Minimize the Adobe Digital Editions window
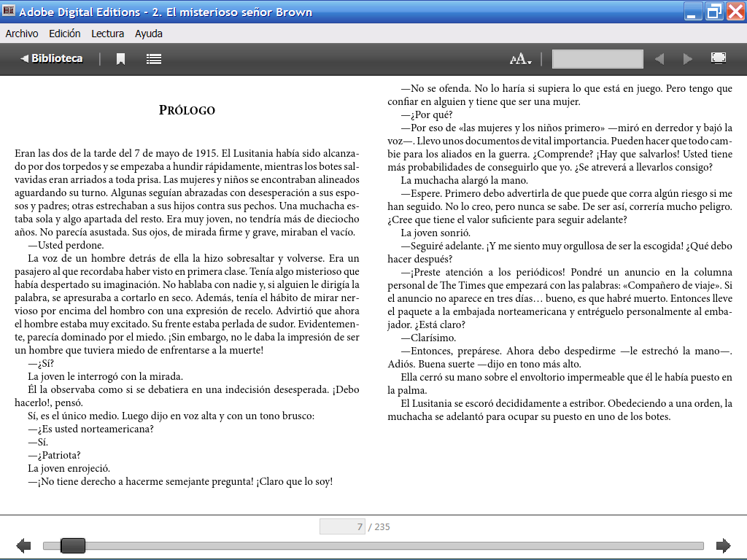The height and width of the screenshot is (560, 747). pyautogui.click(x=693, y=12)
